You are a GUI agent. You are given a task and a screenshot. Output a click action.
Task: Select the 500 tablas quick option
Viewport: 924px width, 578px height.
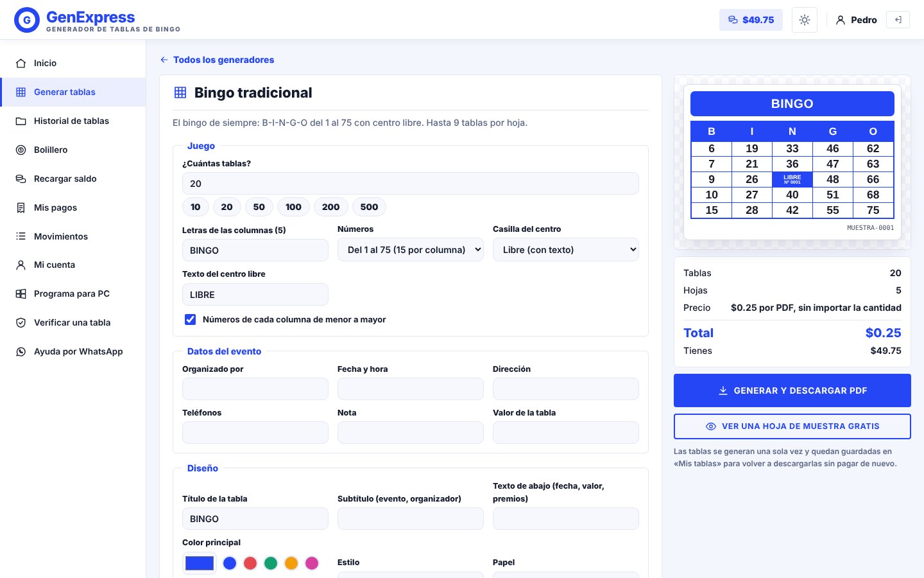[369, 207]
